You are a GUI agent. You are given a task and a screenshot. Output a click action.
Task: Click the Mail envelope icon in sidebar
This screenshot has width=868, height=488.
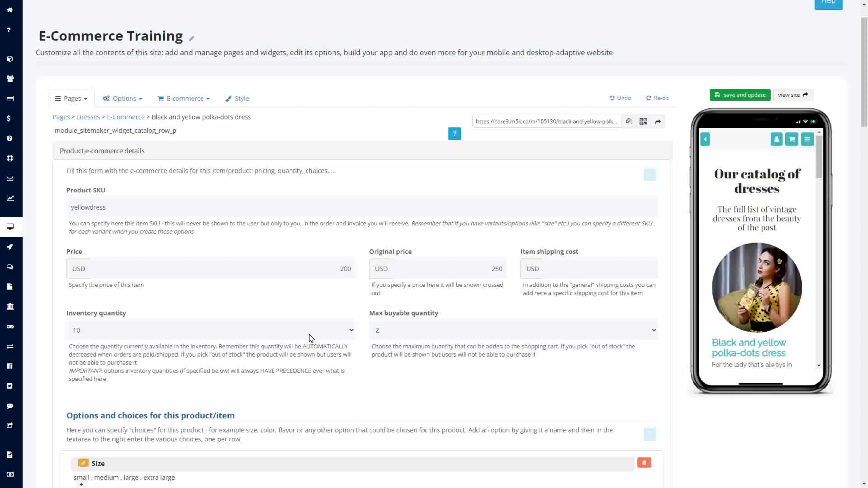click(x=10, y=178)
